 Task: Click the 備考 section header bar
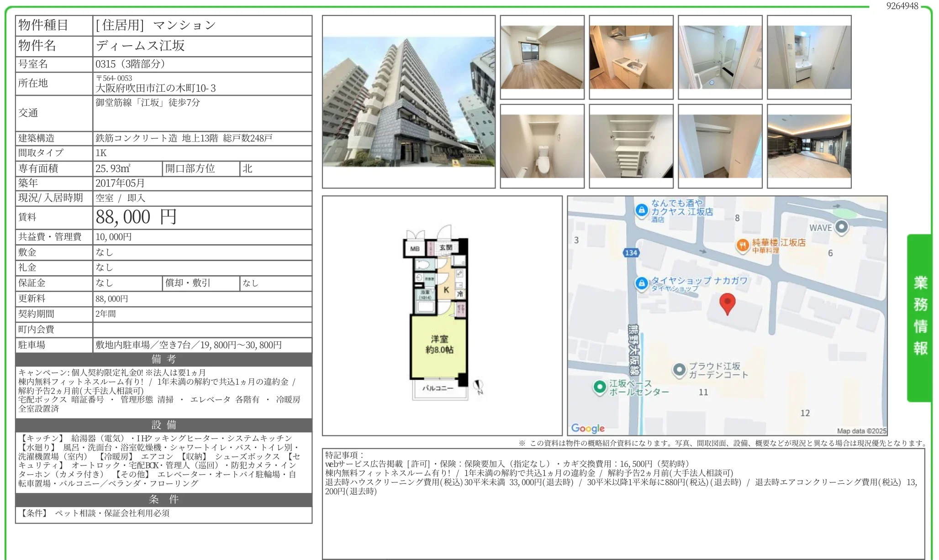point(163,360)
